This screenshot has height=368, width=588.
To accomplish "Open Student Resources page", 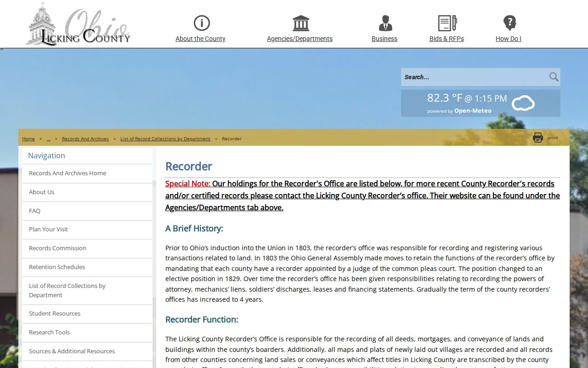I will coord(87,314).
